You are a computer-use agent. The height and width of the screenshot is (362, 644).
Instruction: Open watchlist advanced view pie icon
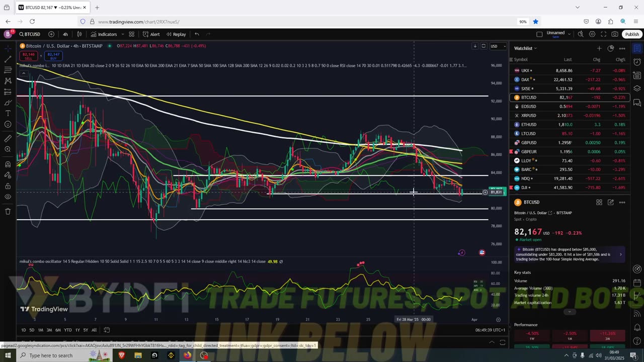[x=610, y=48]
